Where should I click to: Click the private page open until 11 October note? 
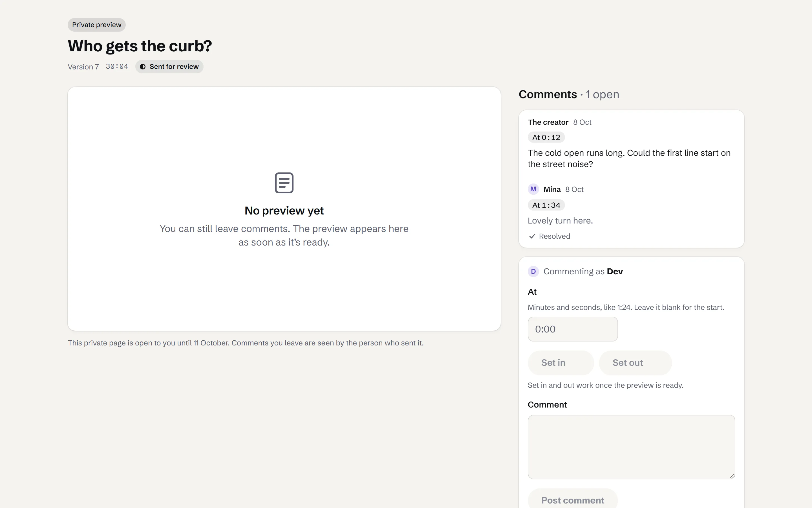pos(246,343)
